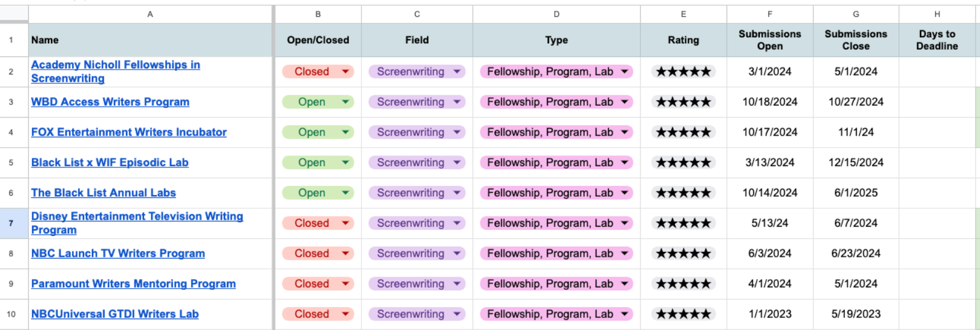Open the Academy Nicholl Fellowships in Screenwriting link
980x330 pixels.
pyautogui.click(x=115, y=65)
